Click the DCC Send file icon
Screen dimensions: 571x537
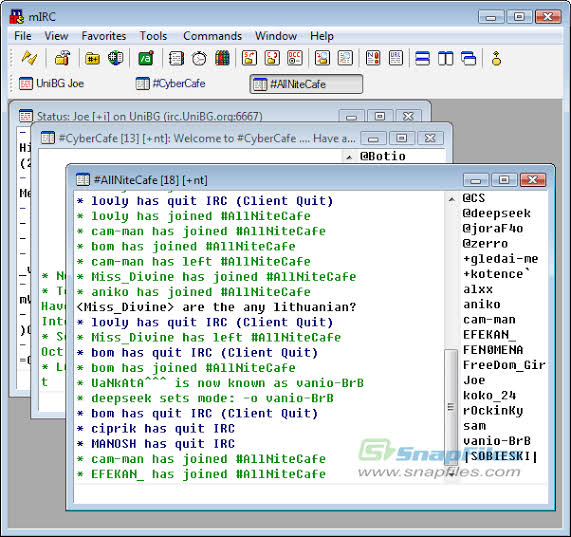pos(249,58)
